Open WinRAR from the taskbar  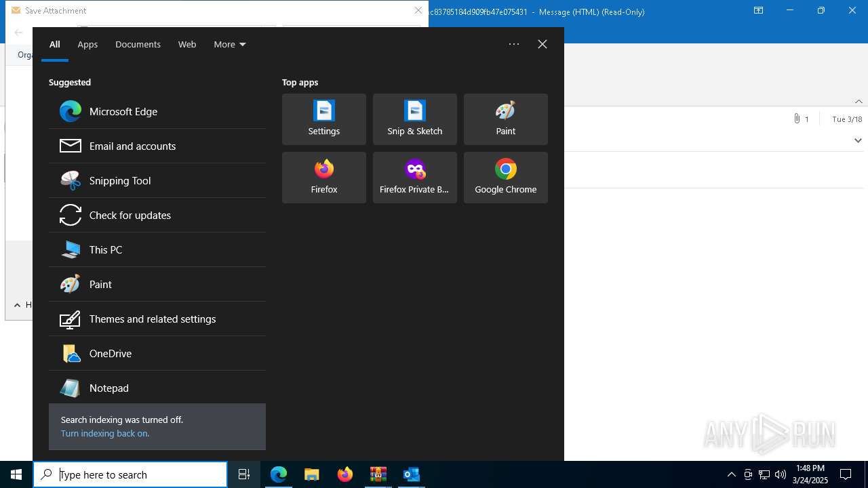tap(378, 474)
